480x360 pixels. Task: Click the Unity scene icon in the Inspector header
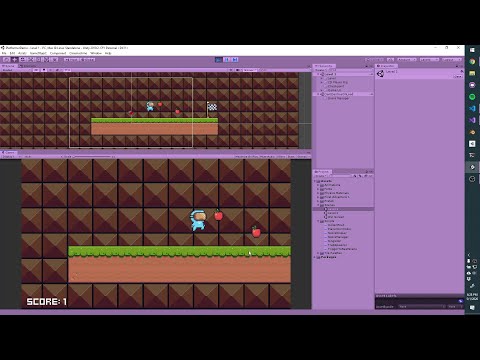pos(380,74)
